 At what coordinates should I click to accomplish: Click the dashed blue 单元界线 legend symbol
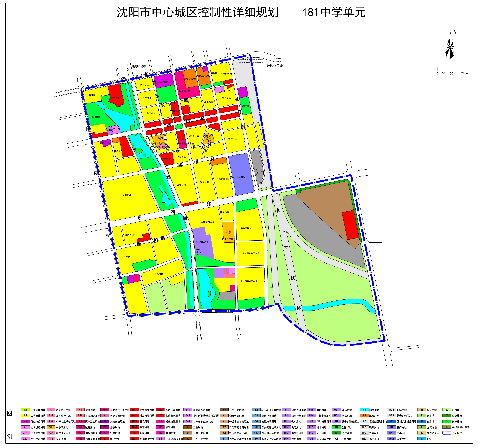447,433
